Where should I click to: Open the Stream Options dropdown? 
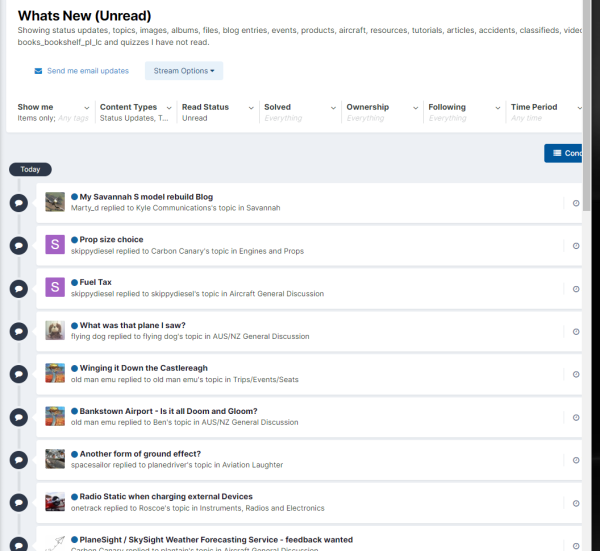(x=184, y=71)
